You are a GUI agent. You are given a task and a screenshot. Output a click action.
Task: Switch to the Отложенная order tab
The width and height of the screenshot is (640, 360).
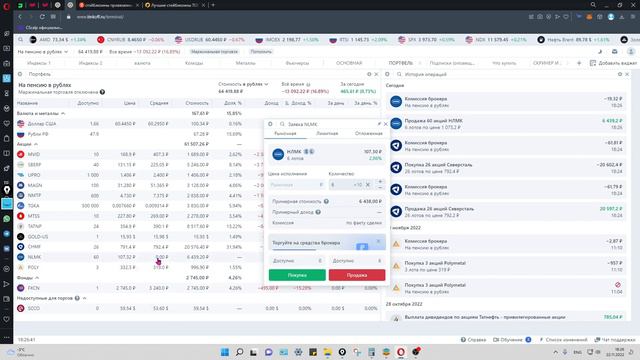pyautogui.click(x=369, y=133)
